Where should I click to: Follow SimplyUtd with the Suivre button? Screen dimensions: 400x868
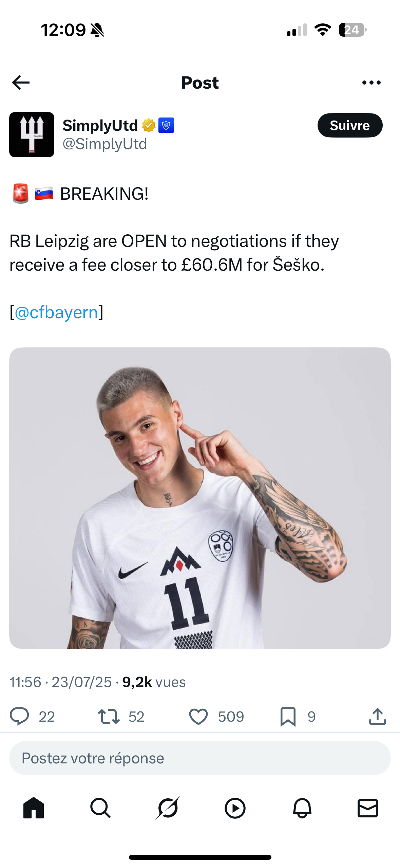click(x=350, y=125)
